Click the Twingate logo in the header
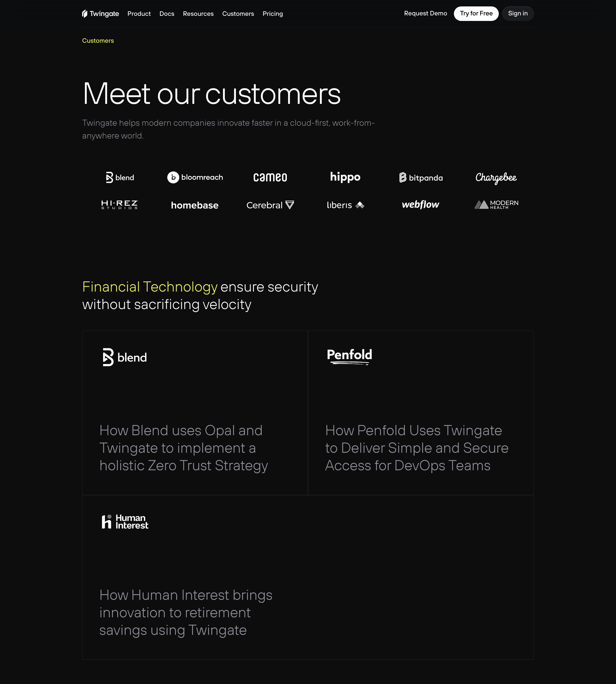Viewport: 616px width, 684px height. click(x=101, y=13)
